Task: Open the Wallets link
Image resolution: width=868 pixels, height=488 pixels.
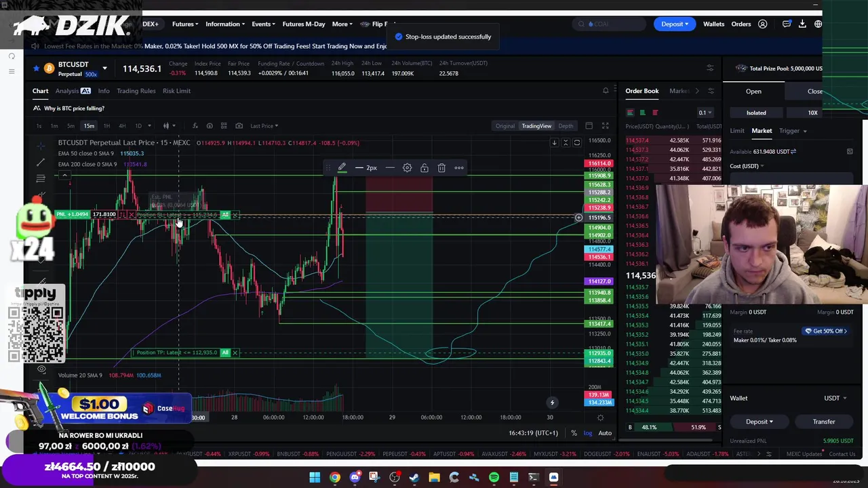Action: [x=713, y=24]
